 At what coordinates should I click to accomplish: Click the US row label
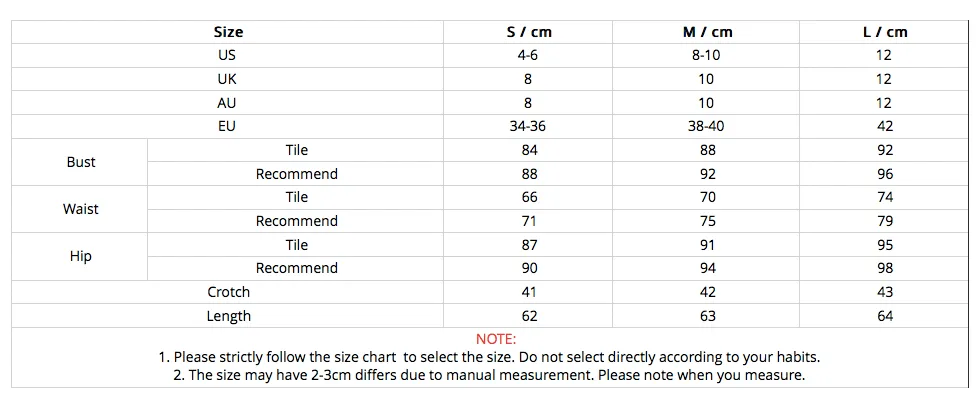click(228, 56)
